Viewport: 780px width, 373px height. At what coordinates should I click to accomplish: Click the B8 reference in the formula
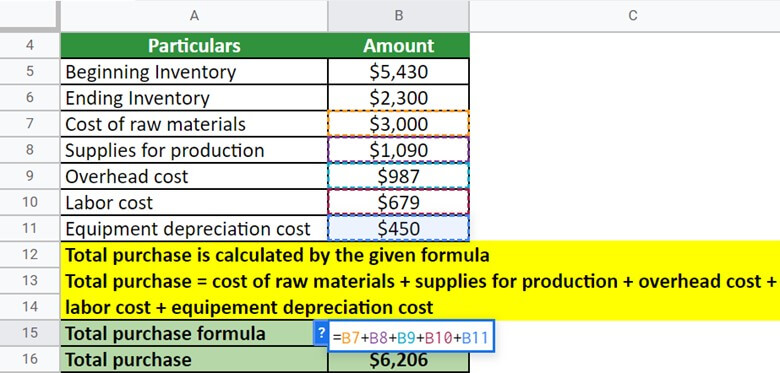[379, 338]
